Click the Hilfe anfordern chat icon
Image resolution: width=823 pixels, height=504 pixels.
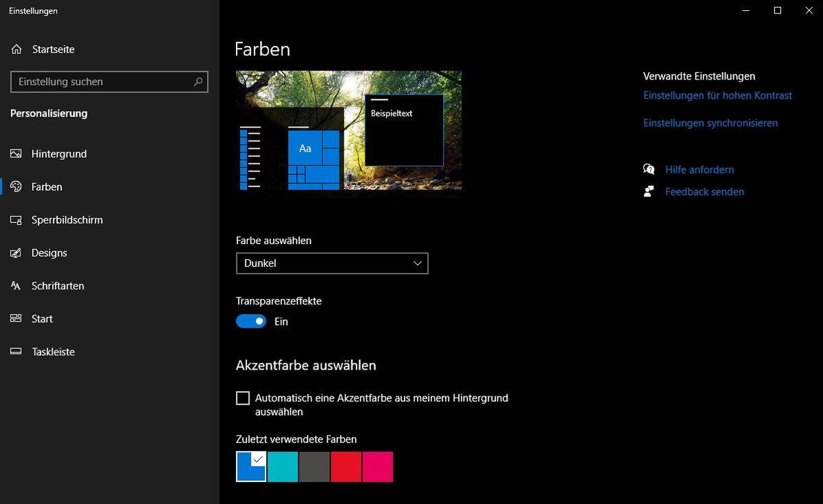point(649,169)
